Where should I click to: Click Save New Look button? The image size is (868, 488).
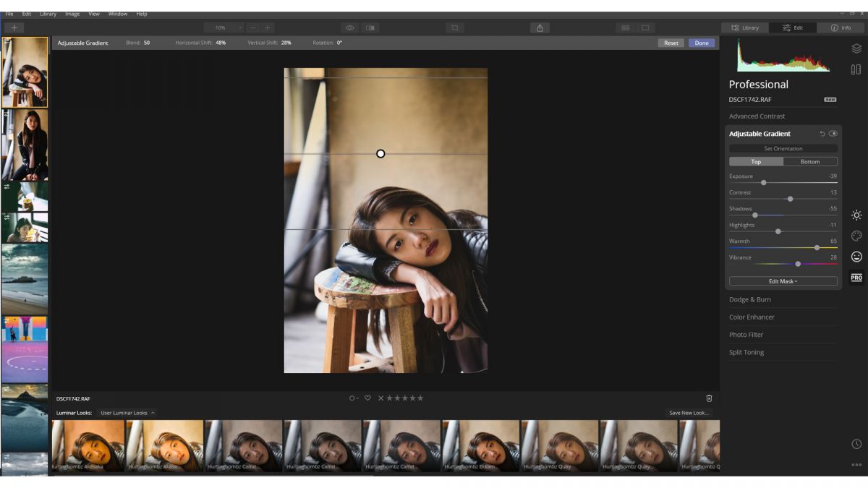pyautogui.click(x=689, y=413)
